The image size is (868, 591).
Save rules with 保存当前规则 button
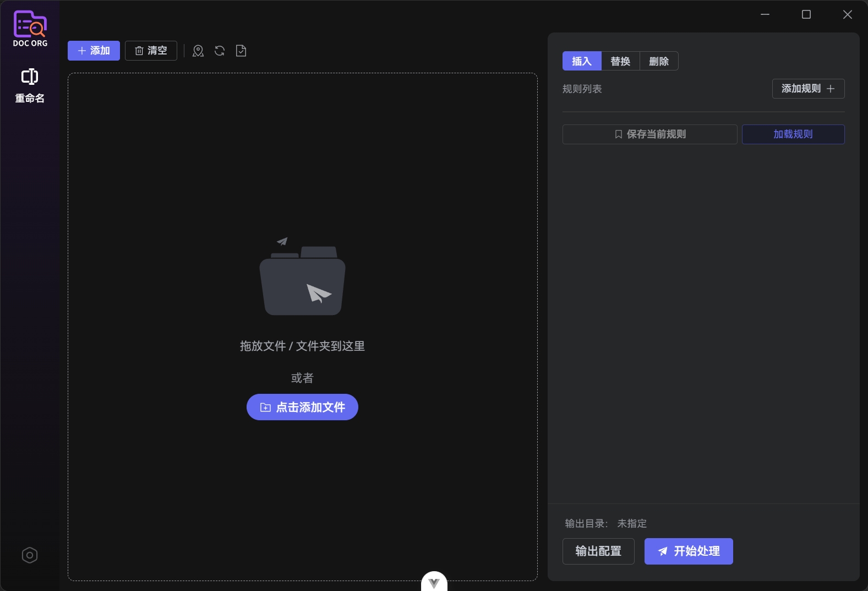click(x=649, y=134)
